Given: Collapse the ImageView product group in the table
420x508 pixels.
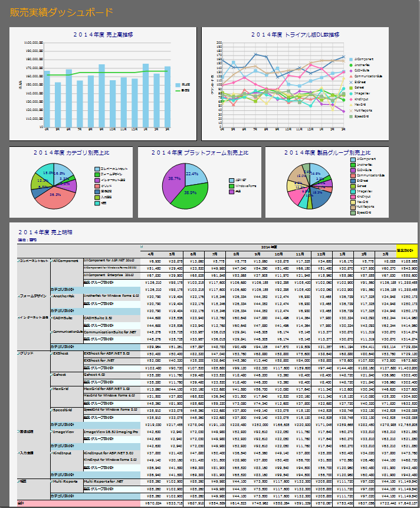Looking at the screenshot, I should (x=51, y=432).
